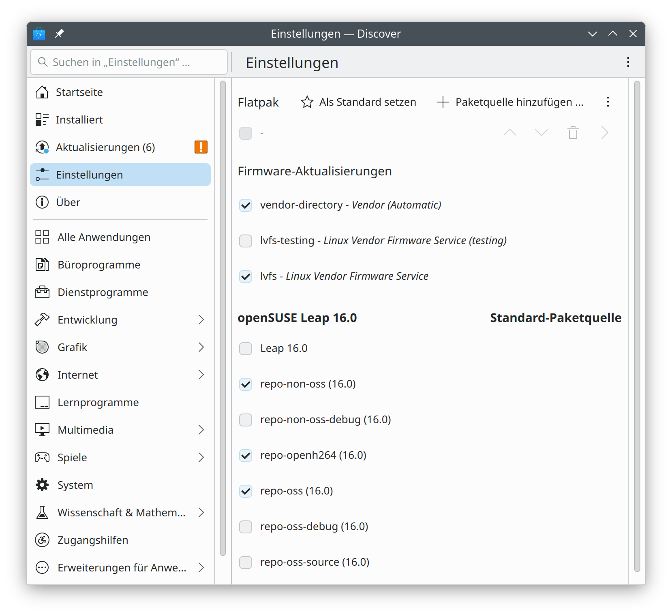The width and height of the screenshot is (672, 616).
Task: Click the orange update warning badge
Action: pos(201,147)
